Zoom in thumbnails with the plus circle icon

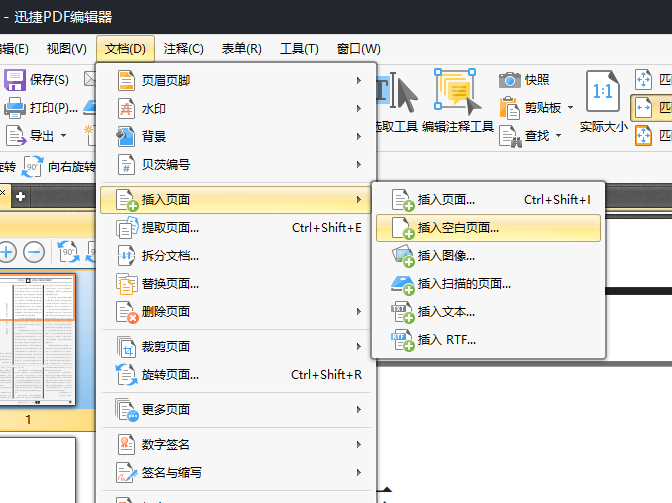7,252
